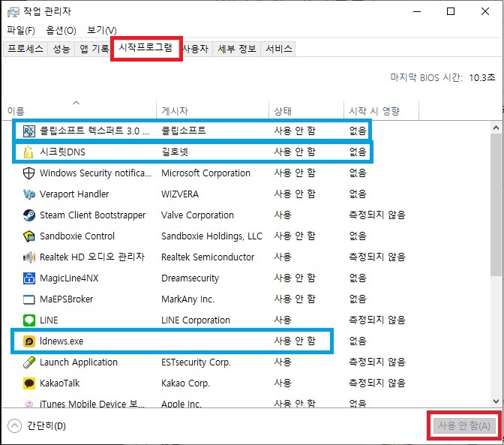Open the 옵션(O) menu
This screenshot has width=504, height=445.
coord(61,30)
